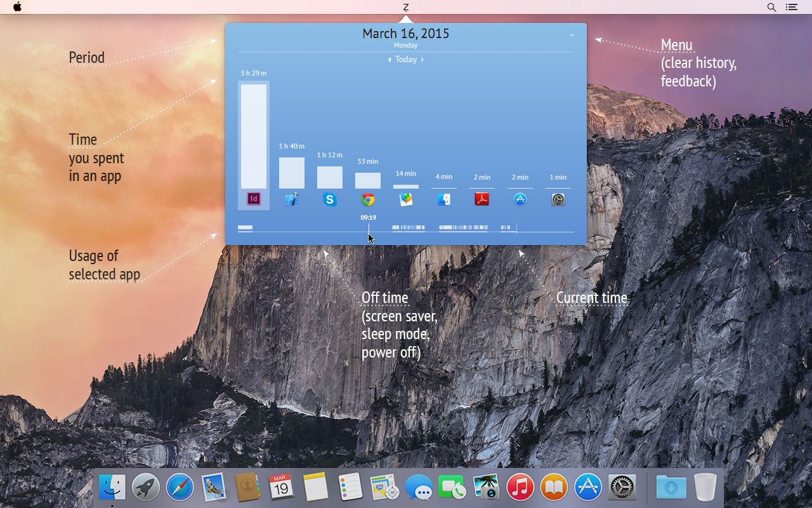Go to the previous day with left arrow
This screenshot has width=812, height=508.
click(390, 59)
